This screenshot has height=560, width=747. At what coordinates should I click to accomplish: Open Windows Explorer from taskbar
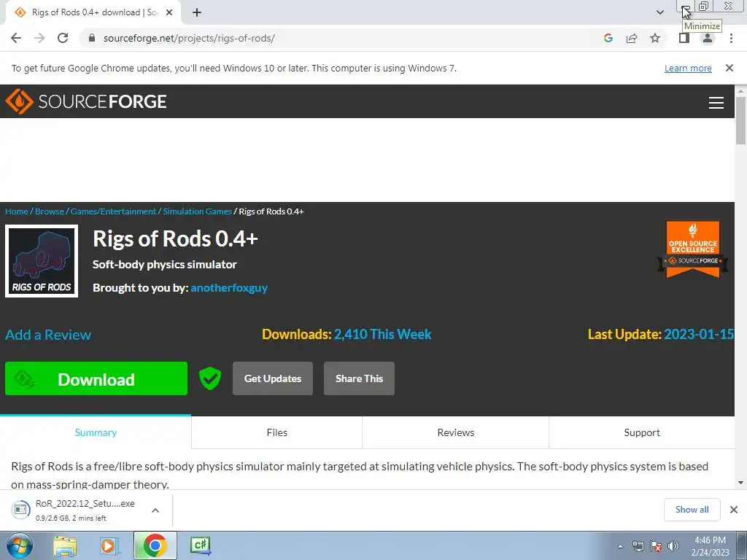(65, 545)
